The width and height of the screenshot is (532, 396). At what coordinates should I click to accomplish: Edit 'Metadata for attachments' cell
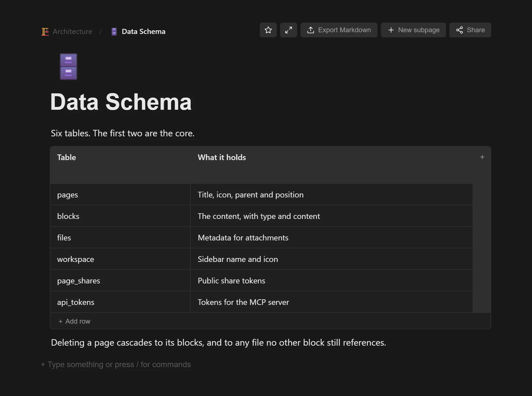[x=331, y=238]
